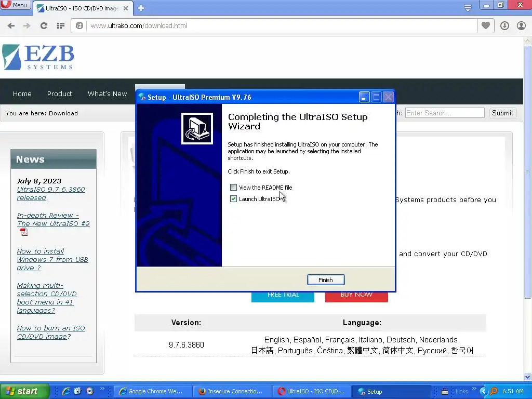The width and height of the screenshot is (532, 399).
Task: Switch to UltraISO Opera taskbar button
Action: click(312, 391)
